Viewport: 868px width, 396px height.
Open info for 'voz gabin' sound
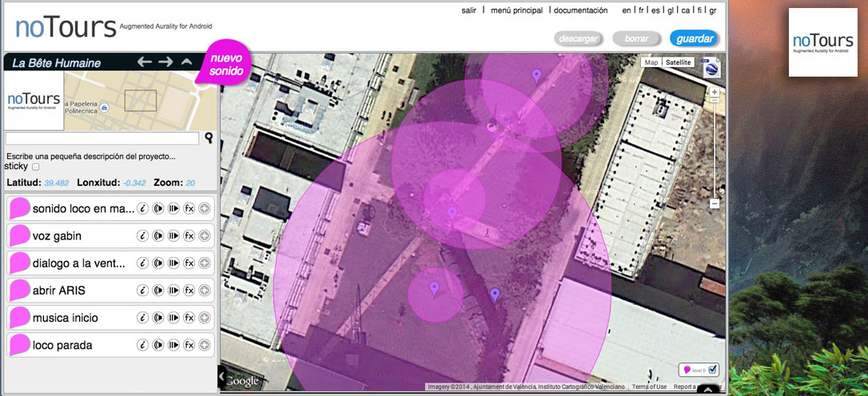point(143,236)
